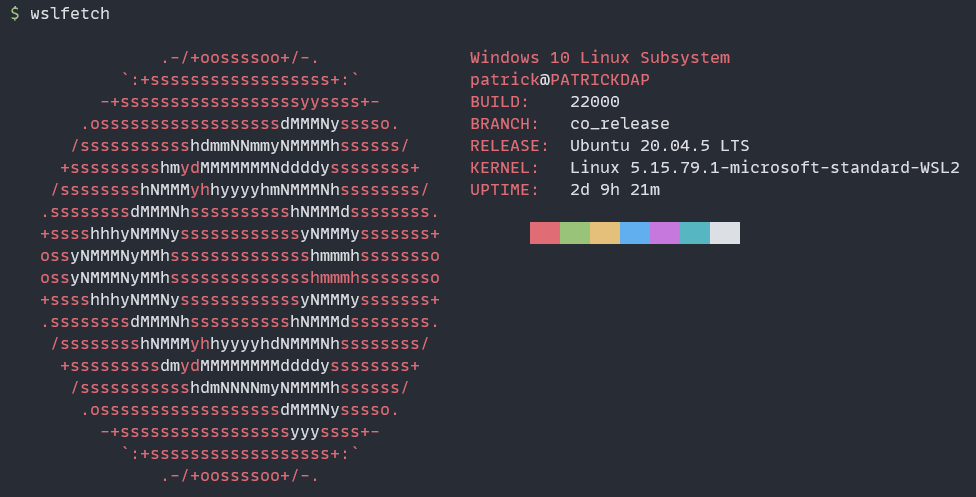This screenshot has height=497, width=976.
Task: Click the red color block
Action: (x=545, y=233)
